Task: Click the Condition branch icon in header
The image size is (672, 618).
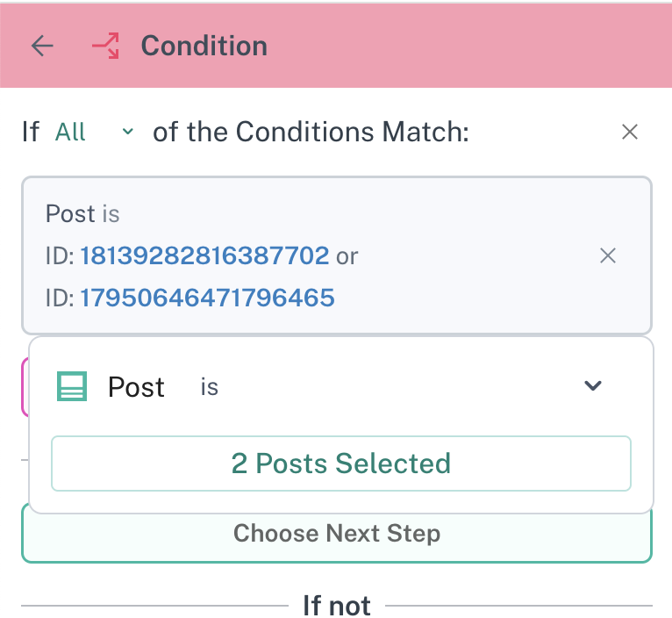Action: pos(105,46)
